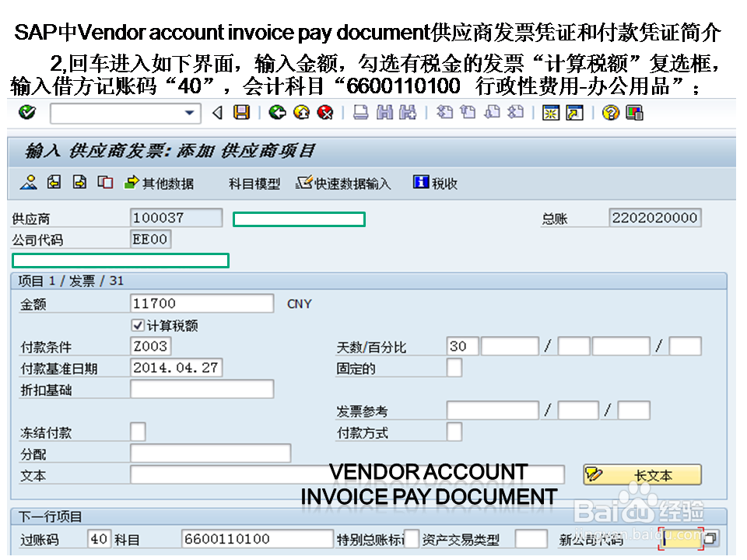Toggle the 计算税额 calculate tax checkbox

click(138, 325)
